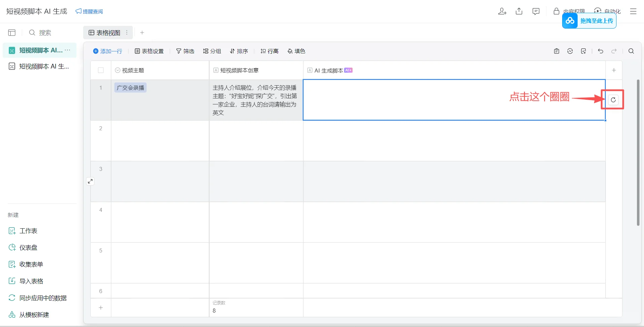
Task: Click the 拖拽至此上传 cloud upload widget
Action: pyautogui.click(x=589, y=21)
